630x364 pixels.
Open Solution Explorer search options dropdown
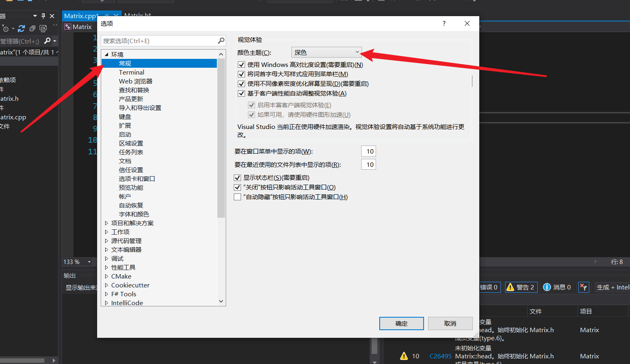55,41
